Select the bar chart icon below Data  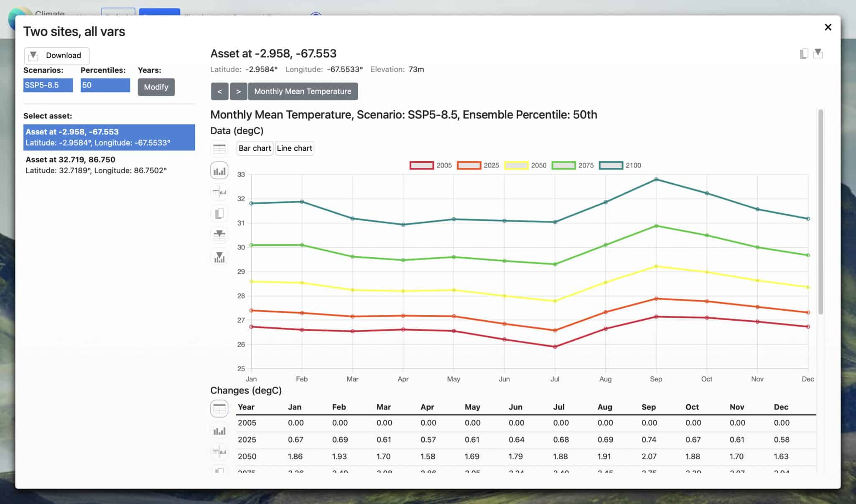[x=219, y=170]
